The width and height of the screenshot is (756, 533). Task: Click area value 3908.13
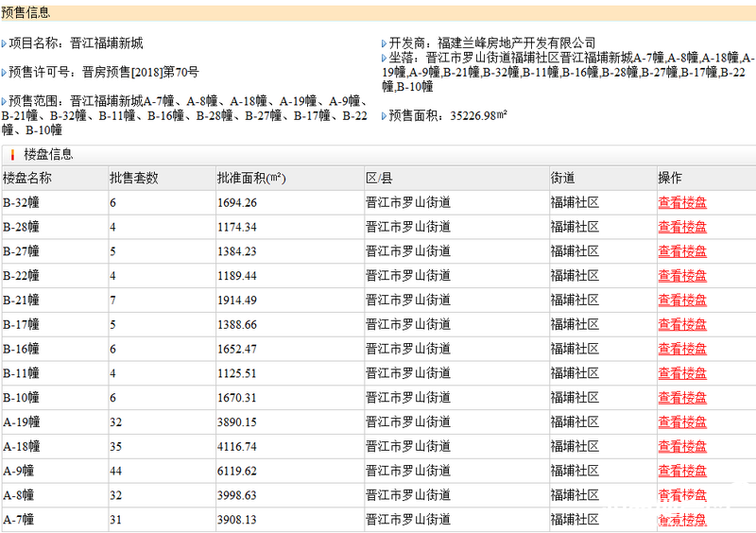click(237, 520)
